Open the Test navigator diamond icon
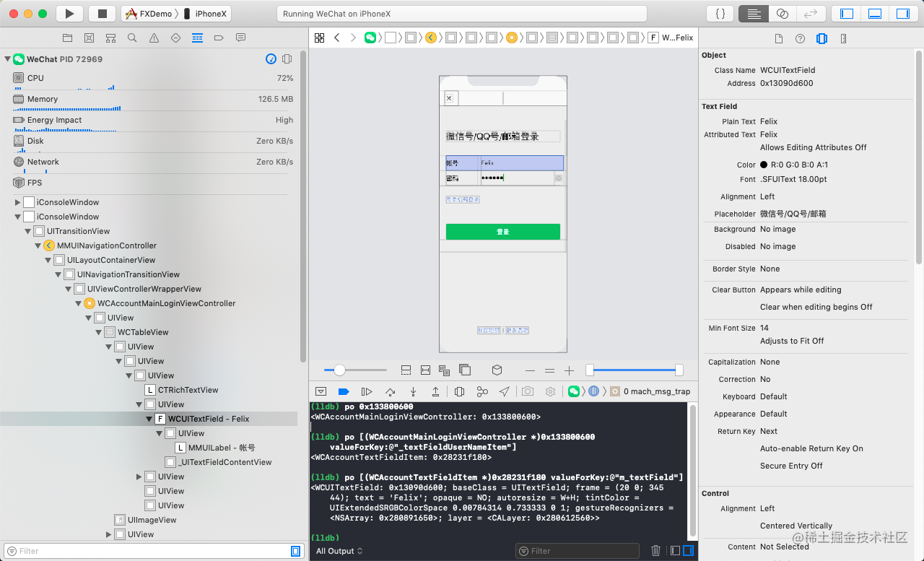 tap(175, 38)
